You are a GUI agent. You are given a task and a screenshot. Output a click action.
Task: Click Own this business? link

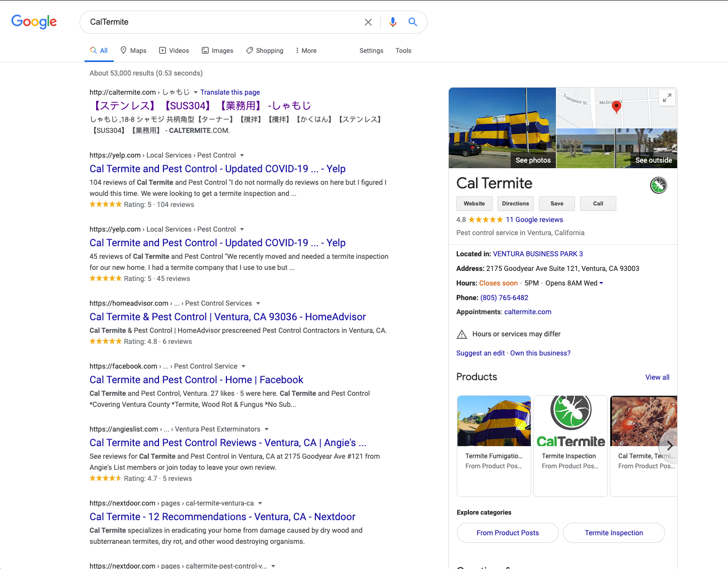[x=540, y=353]
